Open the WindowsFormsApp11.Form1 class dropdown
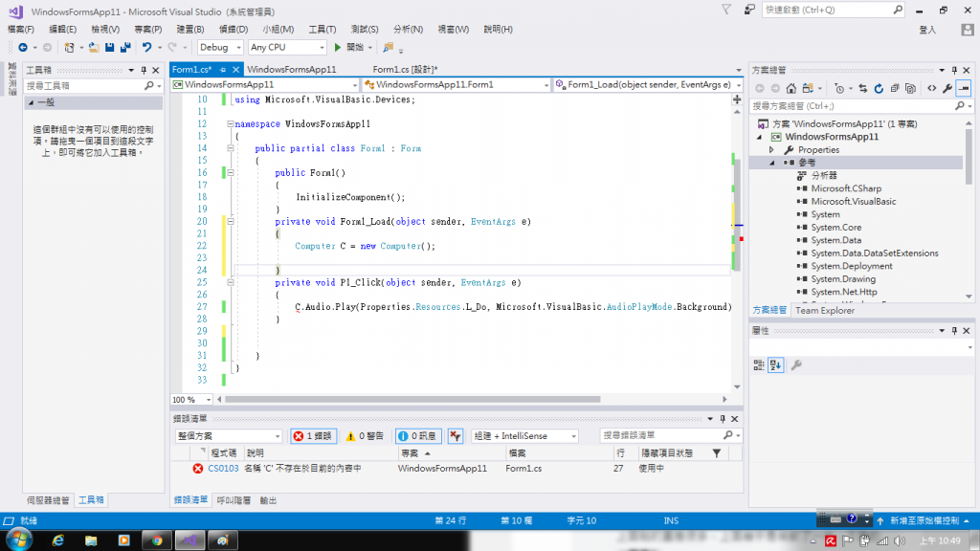 pos(457,85)
